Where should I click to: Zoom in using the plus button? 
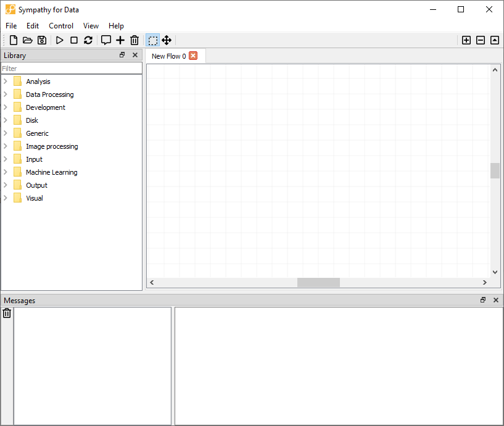466,40
